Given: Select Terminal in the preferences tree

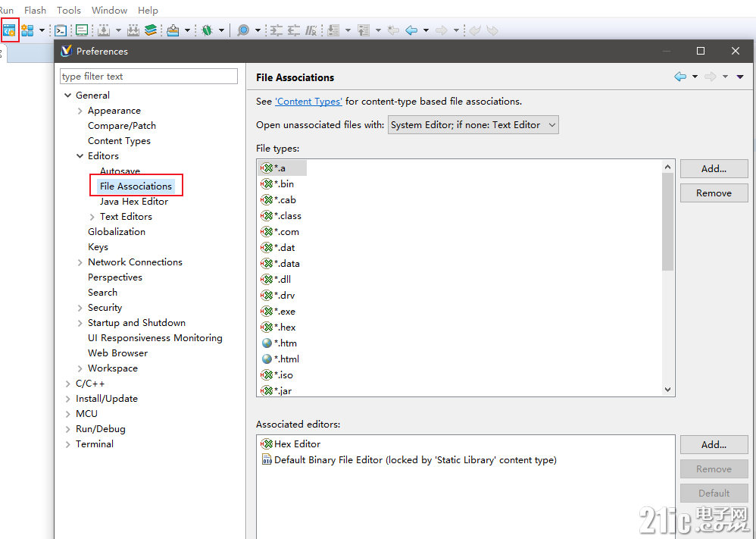Looking at the screenshot, I should 95,444.
